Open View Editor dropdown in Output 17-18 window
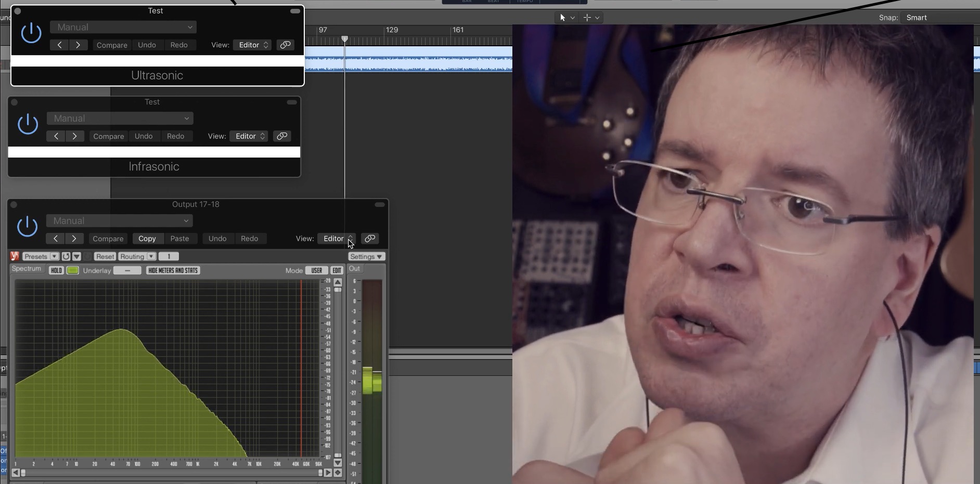Image resolution: width=980 pixels, height=484 pixels. click(337, 239)
